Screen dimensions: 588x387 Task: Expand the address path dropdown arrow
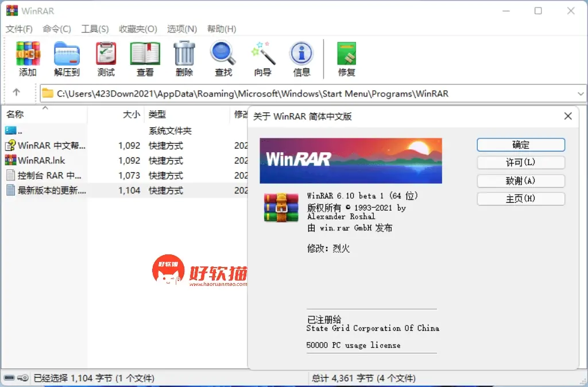[x=581, y=94]
